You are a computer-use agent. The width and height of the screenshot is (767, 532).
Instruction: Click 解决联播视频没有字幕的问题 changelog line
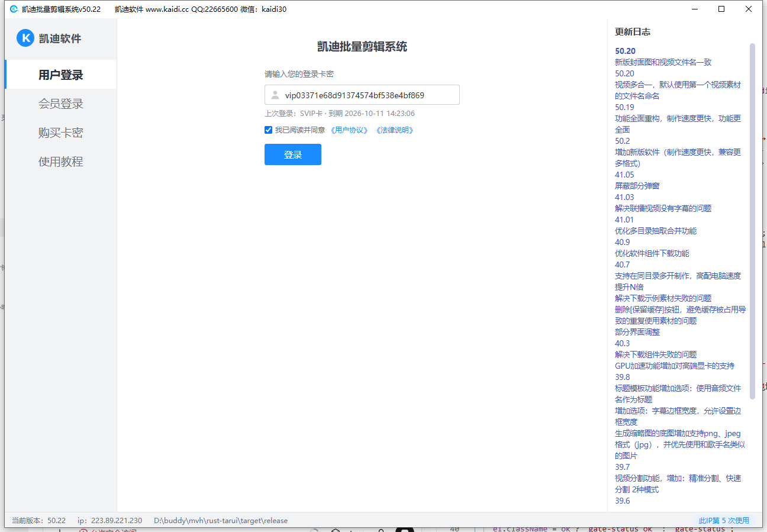click(x=663, y=208)
